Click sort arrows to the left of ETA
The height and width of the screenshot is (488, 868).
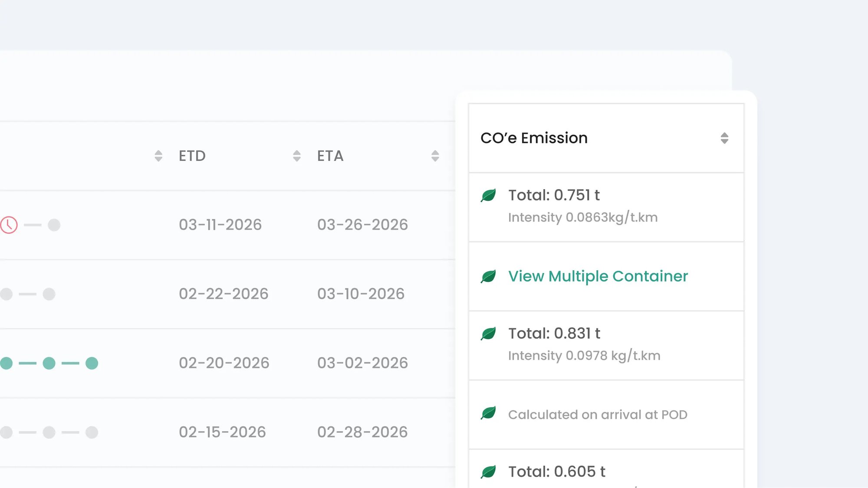[297, 156]
